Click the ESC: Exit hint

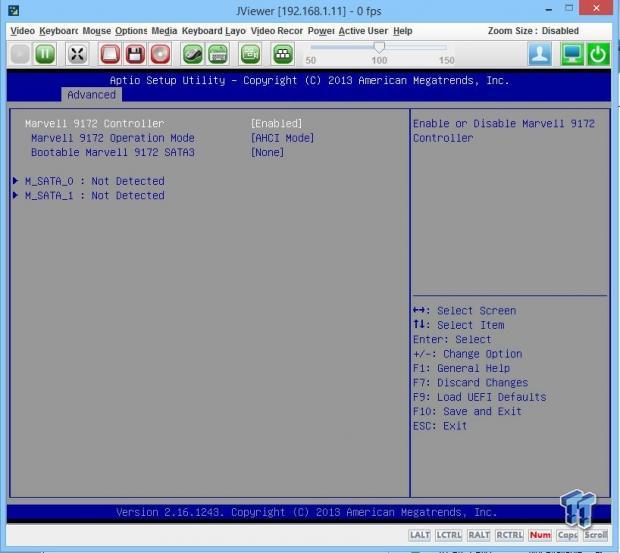coord(440,426)
